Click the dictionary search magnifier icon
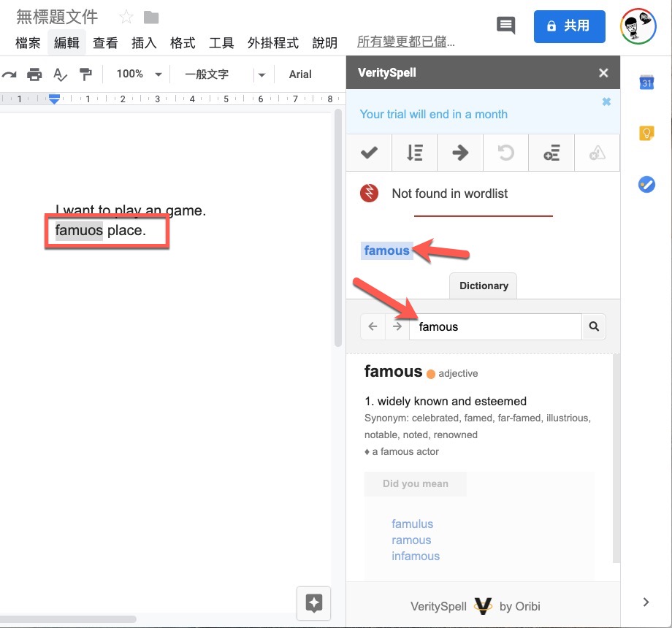 [594, 327]
